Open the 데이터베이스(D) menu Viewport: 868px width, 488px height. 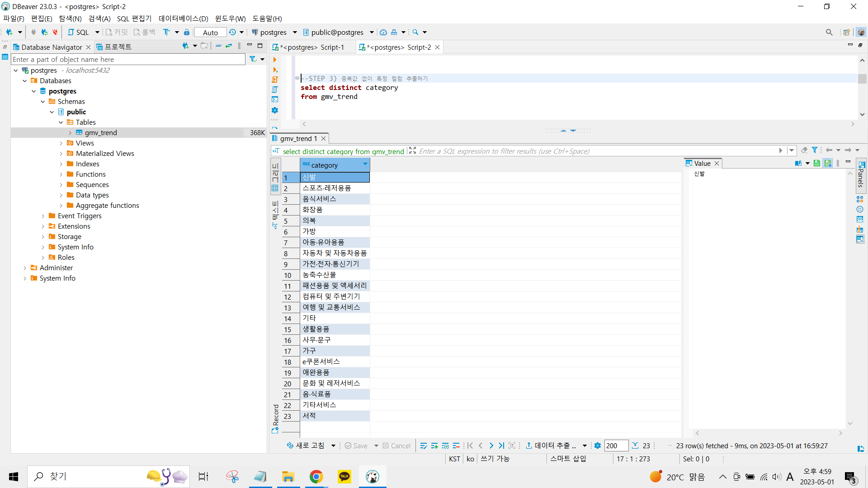click(183, 19)
